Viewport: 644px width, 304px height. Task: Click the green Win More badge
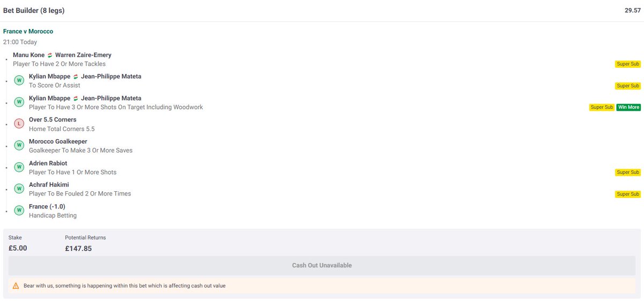[x=628, y=107]
